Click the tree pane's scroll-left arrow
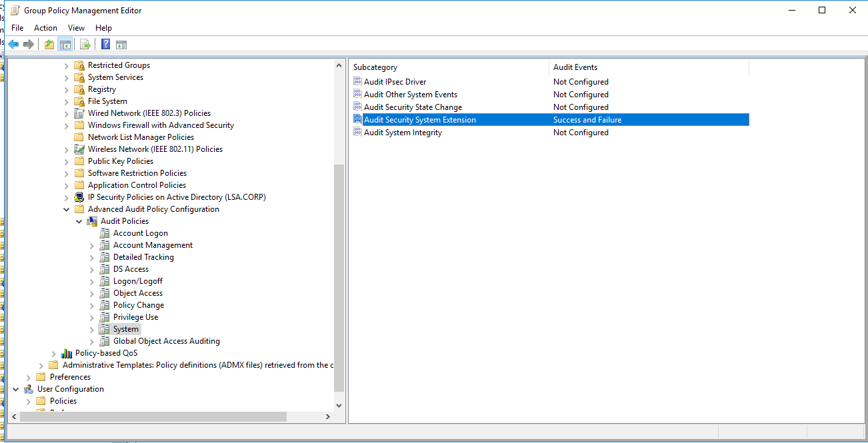The image size is (868, 443). 13,416
